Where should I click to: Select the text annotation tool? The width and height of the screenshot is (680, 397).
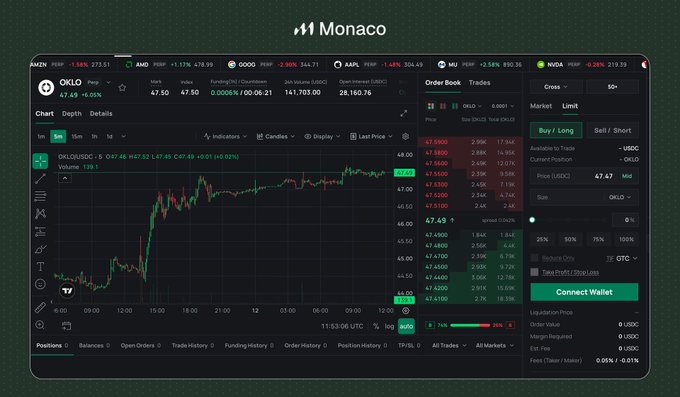[40, 266]
